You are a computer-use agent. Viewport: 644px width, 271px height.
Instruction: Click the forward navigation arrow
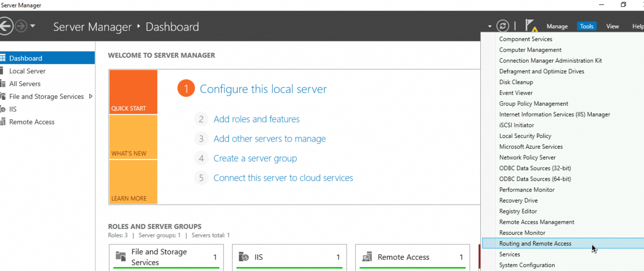point(21,26)
